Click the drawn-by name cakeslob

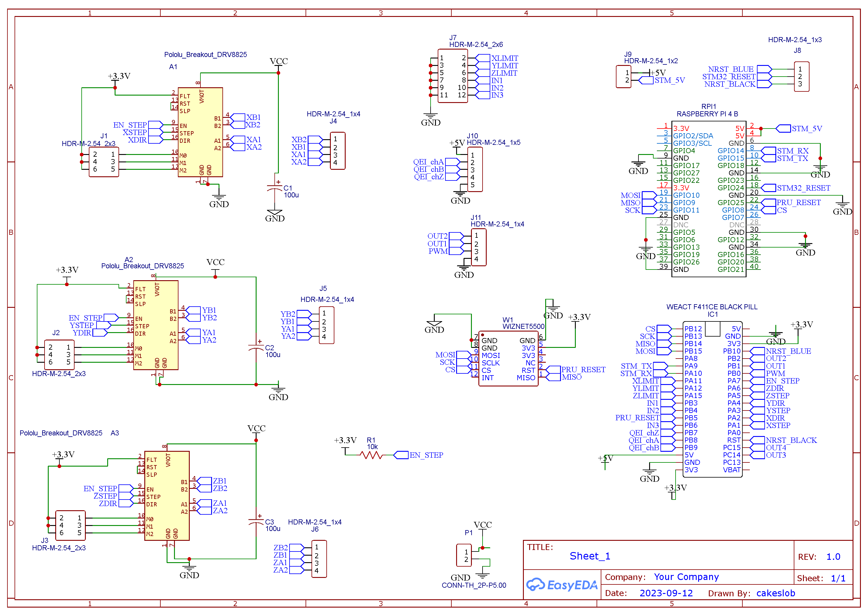click(776, 593)
